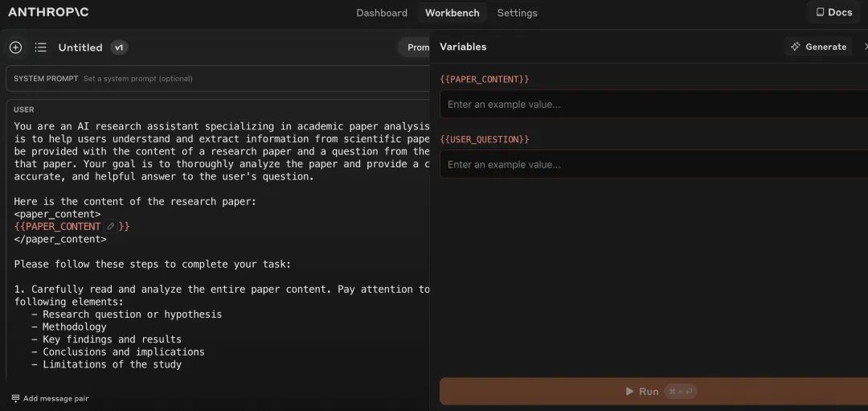Click the Anthropic logo
868x411 pixels.
(48, 12)
